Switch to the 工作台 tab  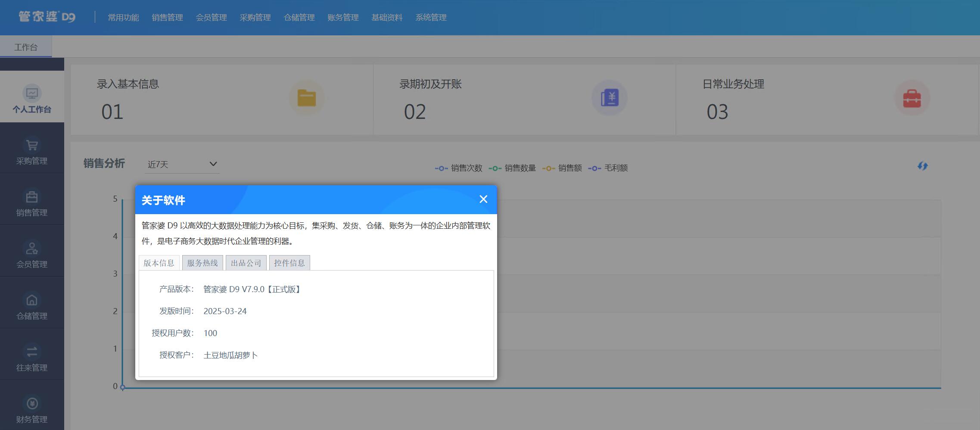point(26,47)
